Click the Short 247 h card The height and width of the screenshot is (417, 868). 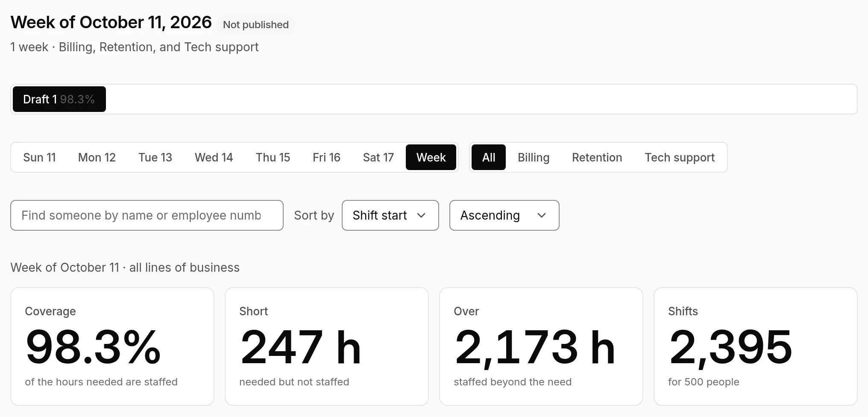coord(327,347)
